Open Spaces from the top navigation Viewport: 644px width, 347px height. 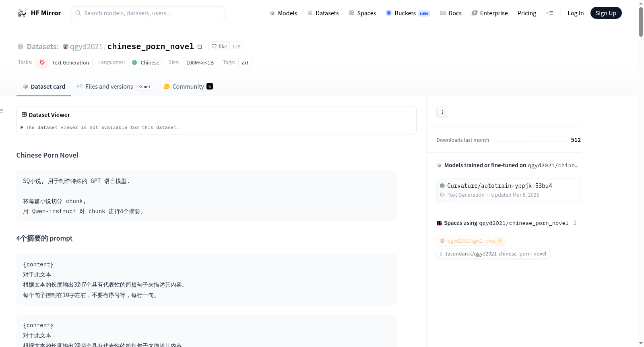362,13
